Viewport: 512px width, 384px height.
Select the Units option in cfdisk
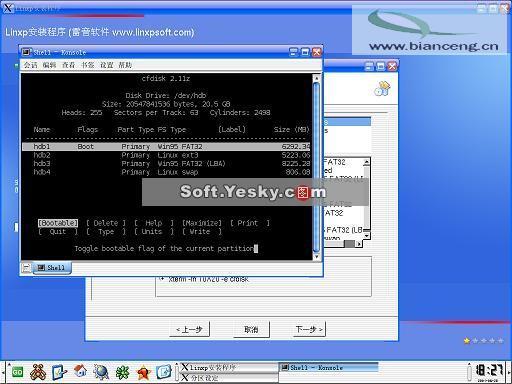pyautogui.click(x=154, y=232)
